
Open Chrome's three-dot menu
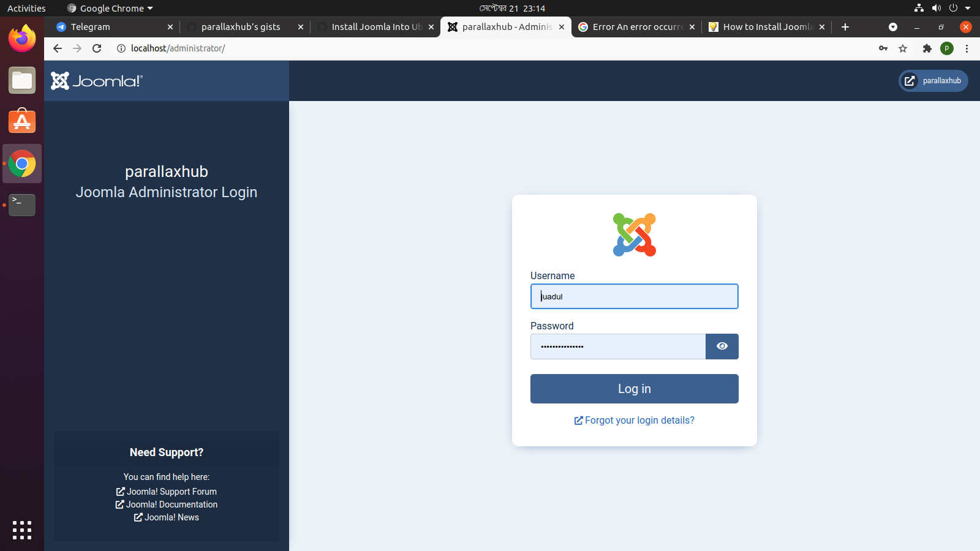coord(967,48)
